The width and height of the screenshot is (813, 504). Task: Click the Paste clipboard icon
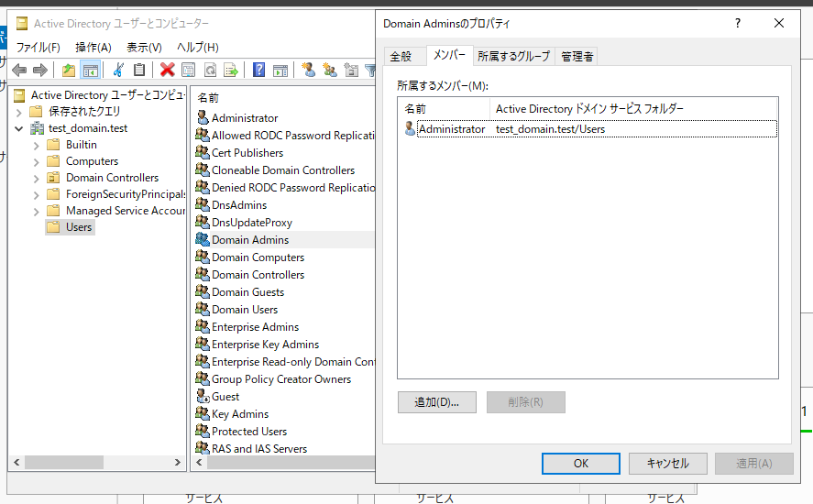pyautogui.click(x=139, y=70)
